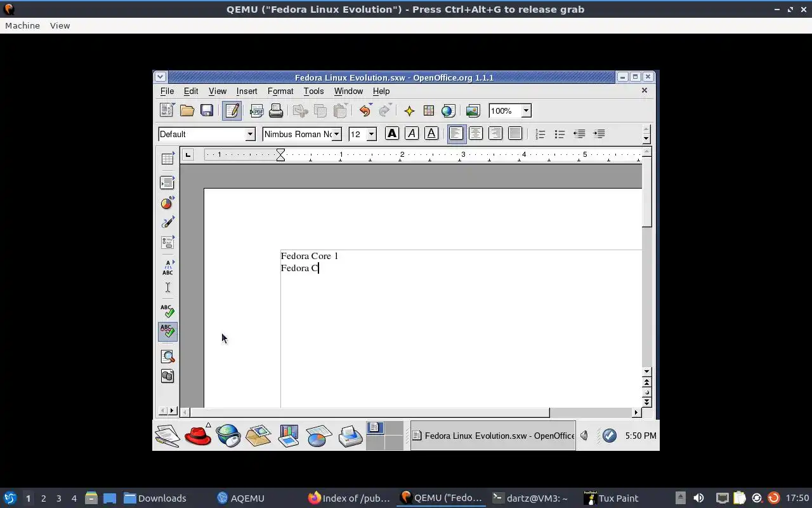812x508 pixels.
Task: Open the zoom percentage dropdown
Action: [526, 110]
